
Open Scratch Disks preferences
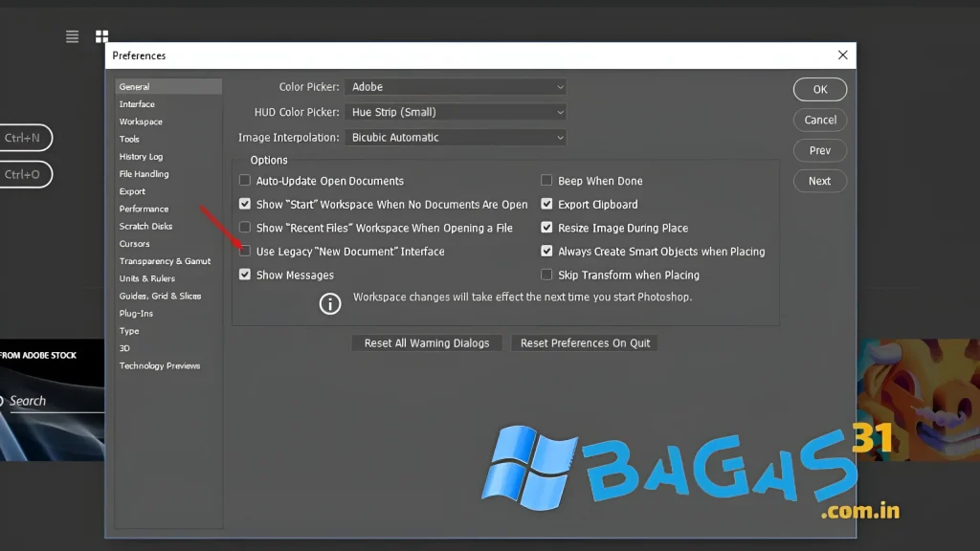click(145, 226)
